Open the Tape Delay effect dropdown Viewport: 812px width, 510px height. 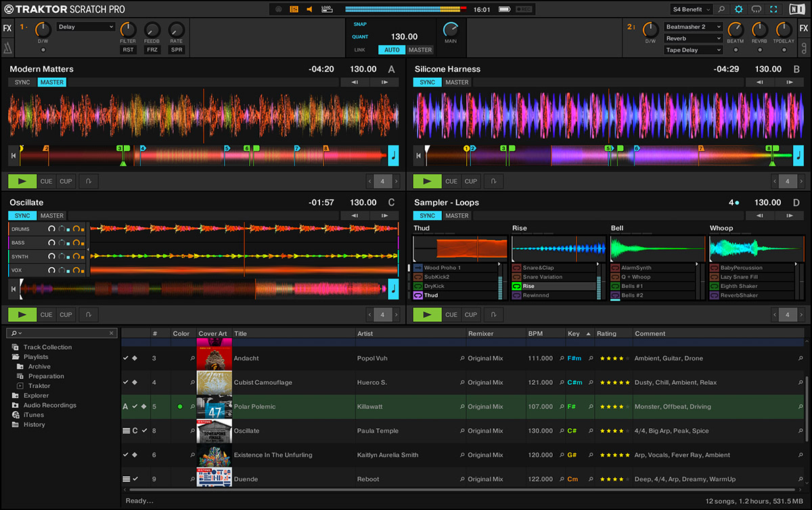tap(693, 50)
